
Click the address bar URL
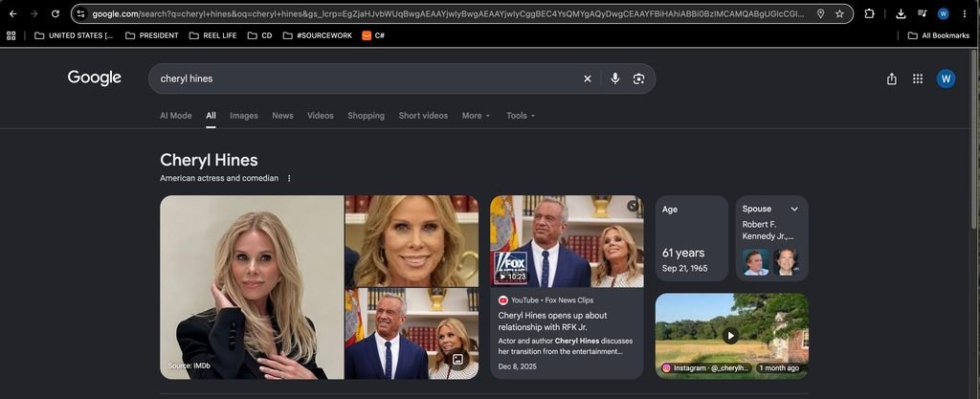(448, 13)
